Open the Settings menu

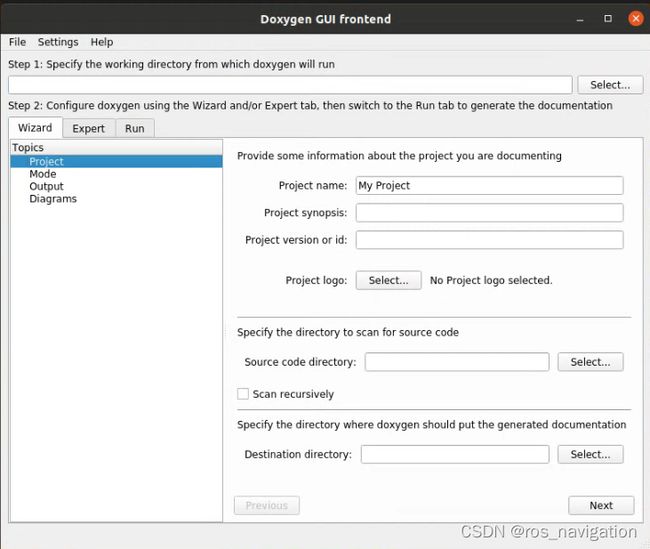(x=58, y=42)
